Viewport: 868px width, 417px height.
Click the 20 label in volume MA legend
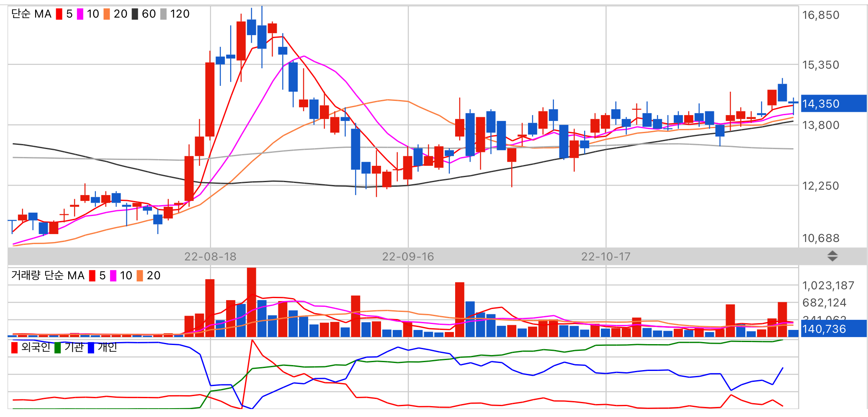(154, 275)
